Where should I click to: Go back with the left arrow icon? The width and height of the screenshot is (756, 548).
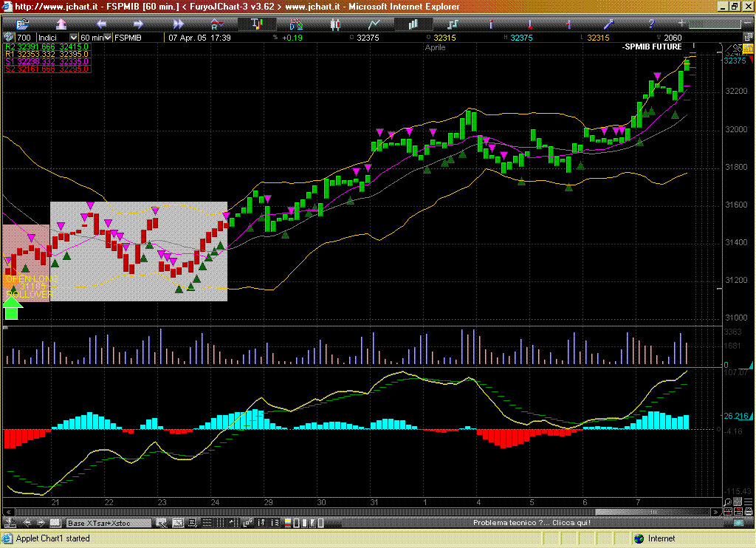pyautogui.click(x=101, y=24)
